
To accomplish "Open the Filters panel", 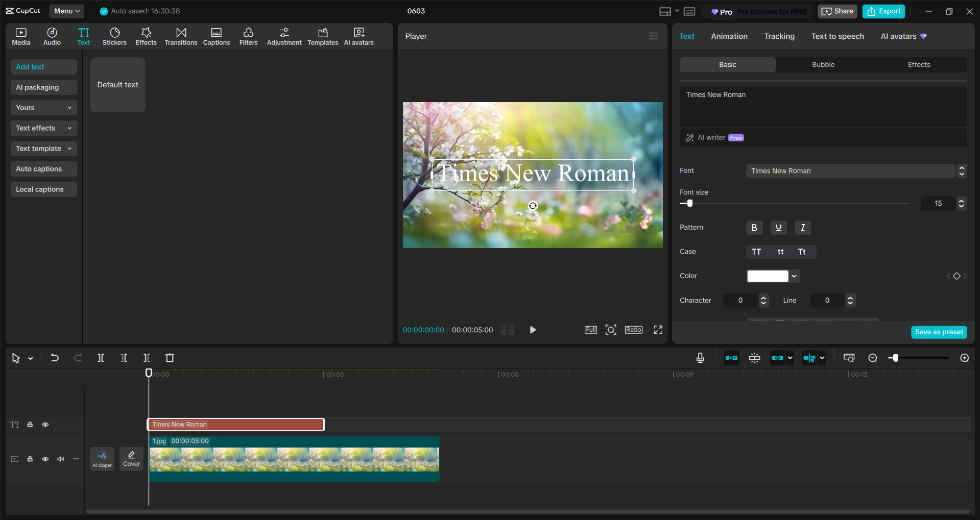I will tap(248, 36).
